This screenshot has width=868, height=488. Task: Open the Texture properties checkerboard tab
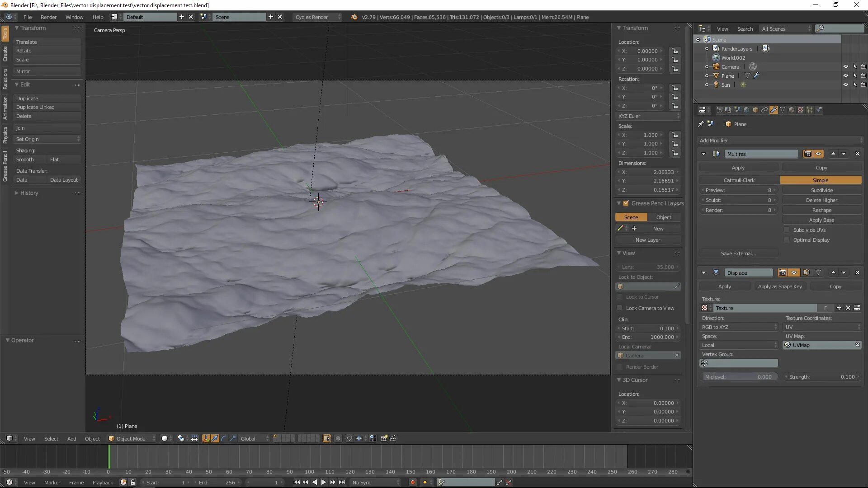[x=801, y=110]
